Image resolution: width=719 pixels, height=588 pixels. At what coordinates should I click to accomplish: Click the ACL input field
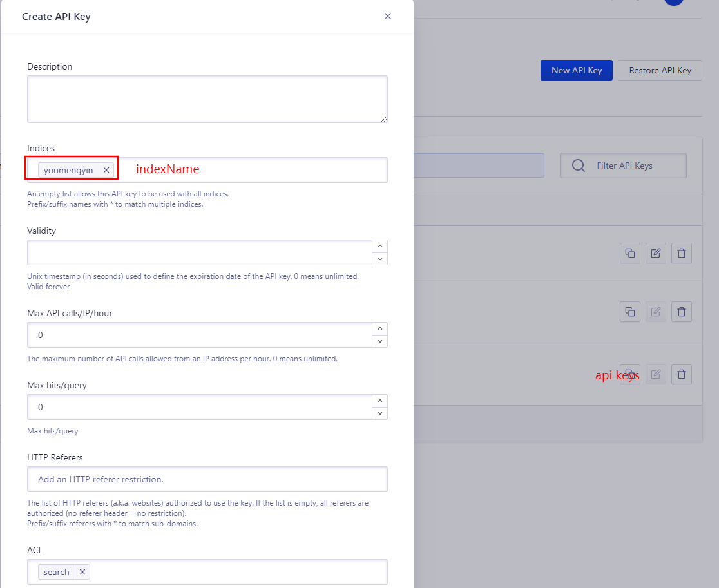click(207, 572)
